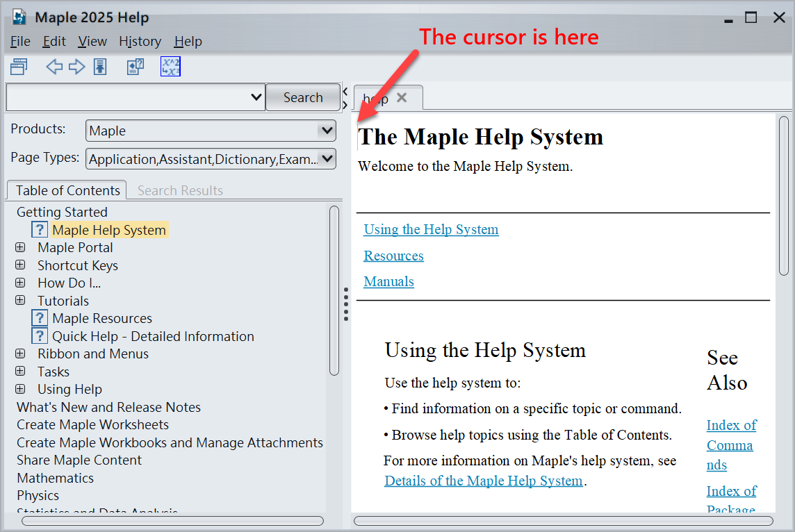Select Create Maple Worksheets entry
The width and height of the screenshot is (795, 532).
[92, 424]
